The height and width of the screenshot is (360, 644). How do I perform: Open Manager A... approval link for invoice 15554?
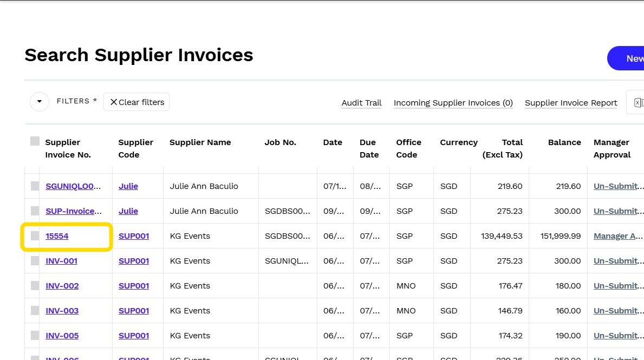618,236
